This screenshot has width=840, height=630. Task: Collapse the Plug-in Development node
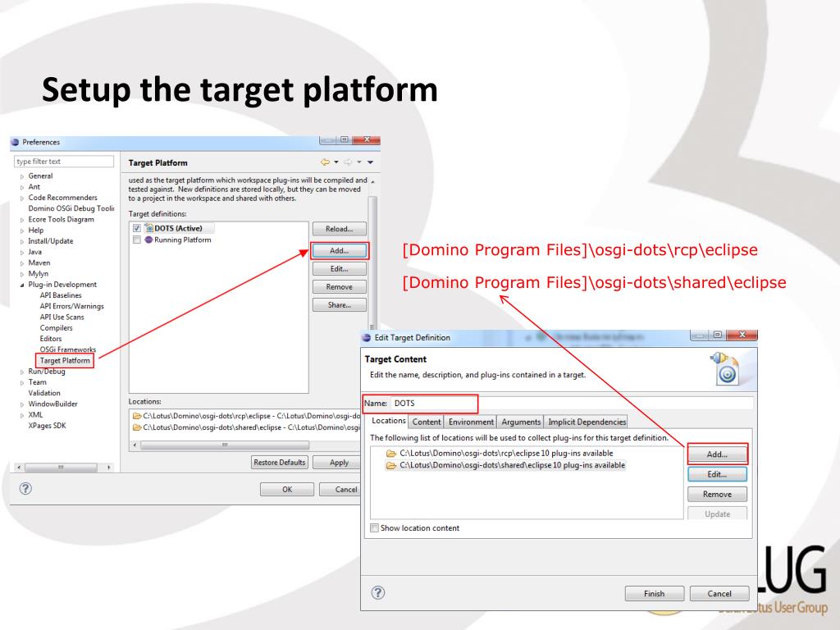[x=22, y=285]
